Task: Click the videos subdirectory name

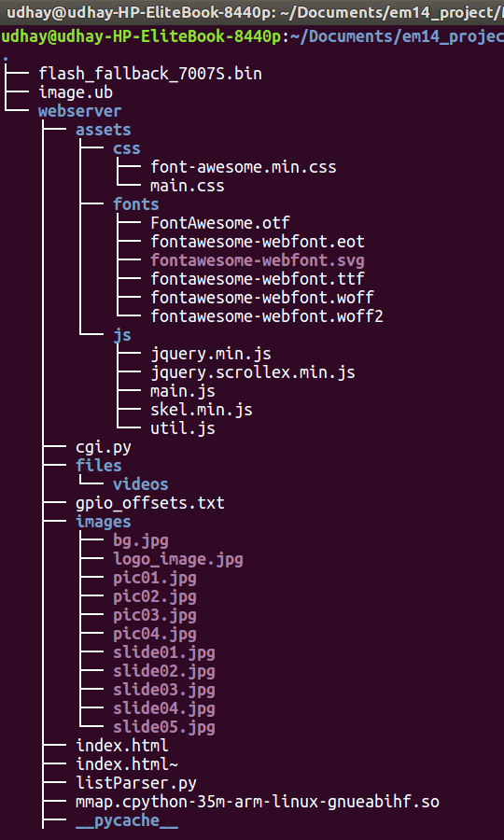Action: (x=140, y=484)
